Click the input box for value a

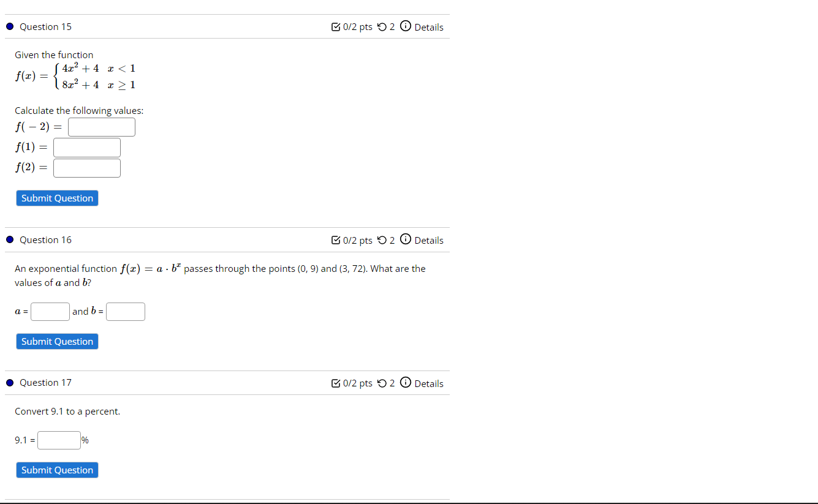coord(51,312)
